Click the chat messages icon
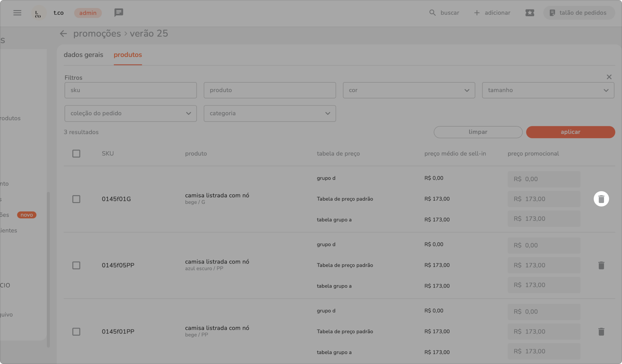 click(119, 13)
